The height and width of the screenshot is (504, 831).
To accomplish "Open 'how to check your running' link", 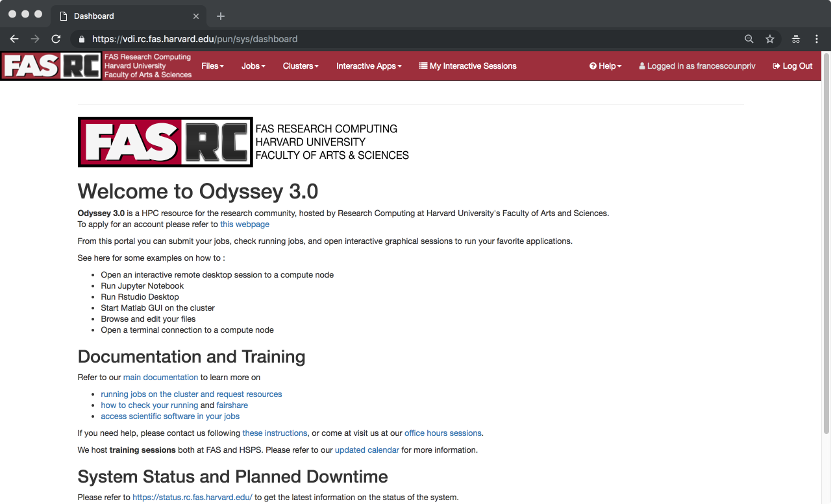I will click(149, 405).
